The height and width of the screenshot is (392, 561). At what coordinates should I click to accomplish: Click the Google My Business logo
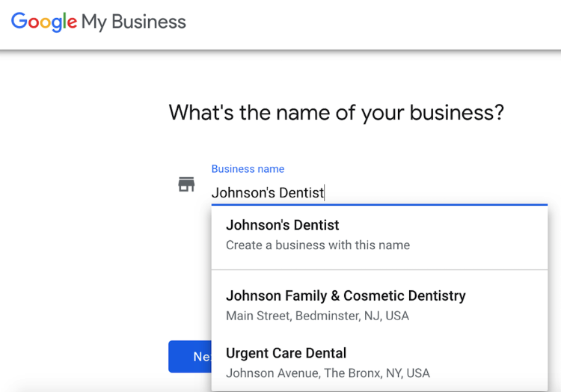click(99, 22)
